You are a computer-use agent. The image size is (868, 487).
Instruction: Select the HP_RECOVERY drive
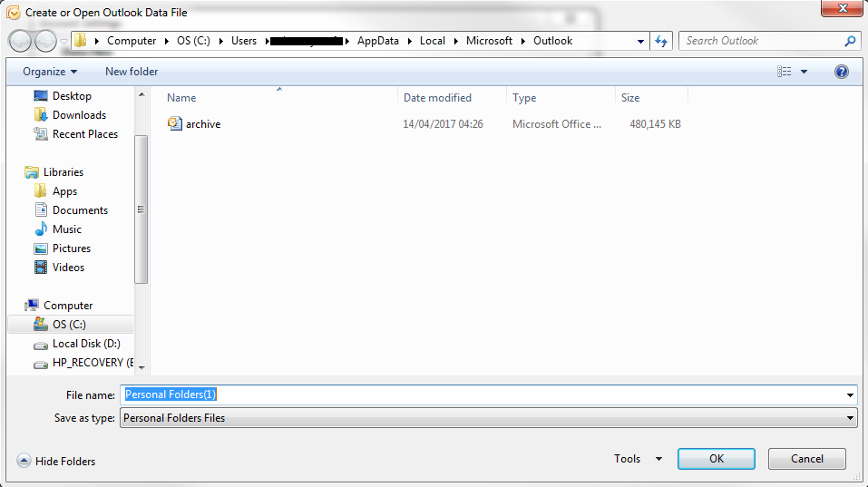(x=93, y=363)
